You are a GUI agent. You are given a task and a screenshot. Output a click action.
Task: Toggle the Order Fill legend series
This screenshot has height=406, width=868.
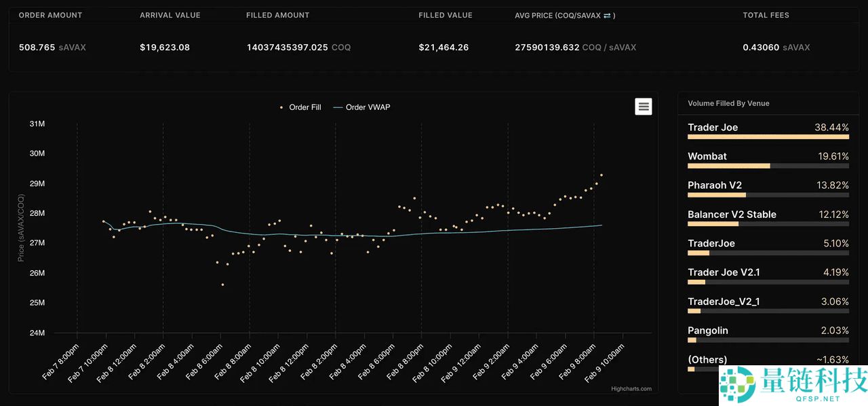299,107
